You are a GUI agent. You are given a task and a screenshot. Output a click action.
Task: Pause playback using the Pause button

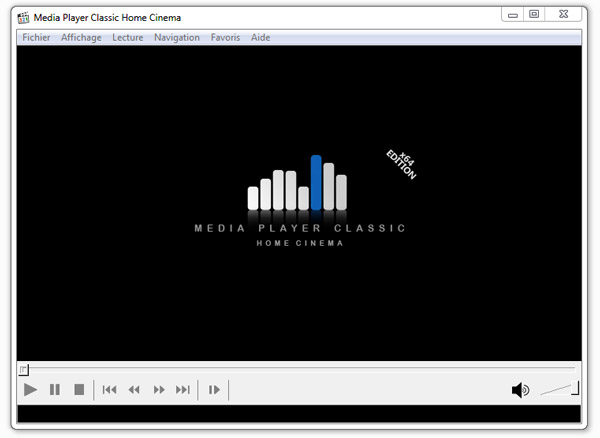tap(55, 390)
